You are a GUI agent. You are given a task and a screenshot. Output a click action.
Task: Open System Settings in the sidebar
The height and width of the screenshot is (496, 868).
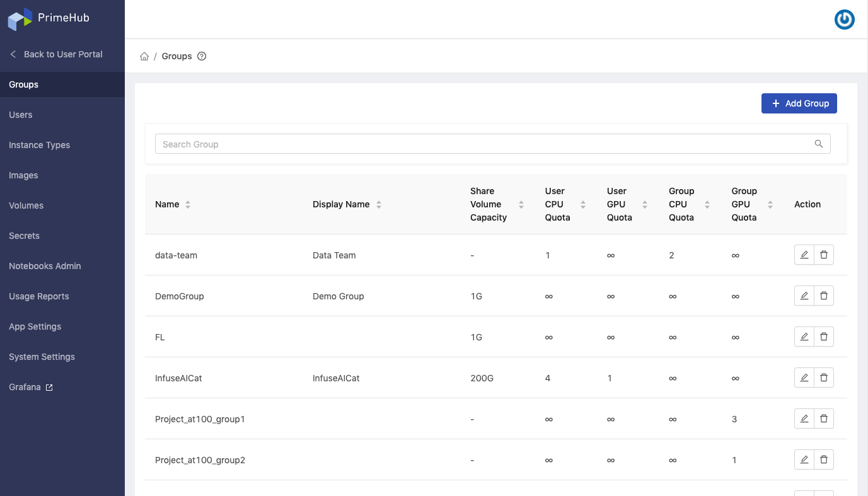tap(62, 357)
